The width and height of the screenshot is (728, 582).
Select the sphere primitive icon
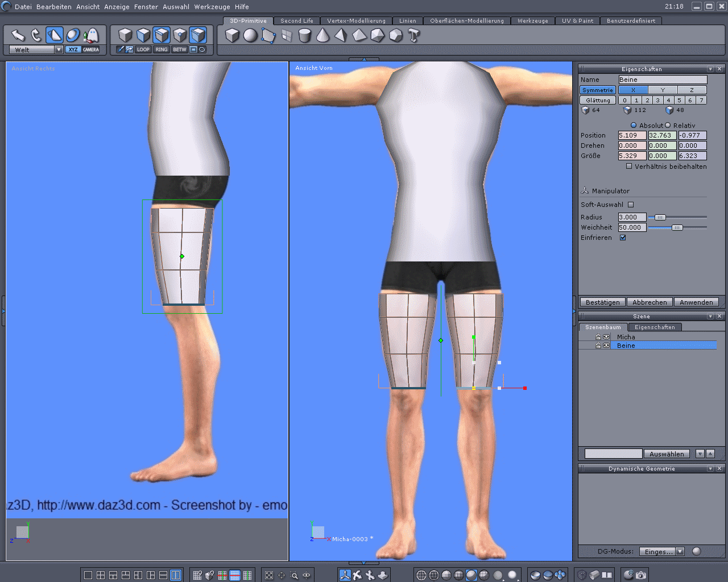[250, 36]
